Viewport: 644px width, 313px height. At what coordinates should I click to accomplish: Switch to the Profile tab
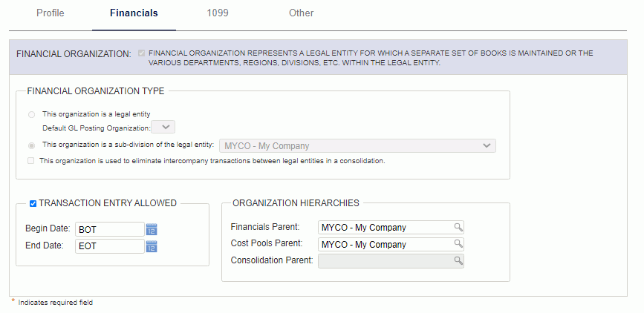click(x=50, y=13)
